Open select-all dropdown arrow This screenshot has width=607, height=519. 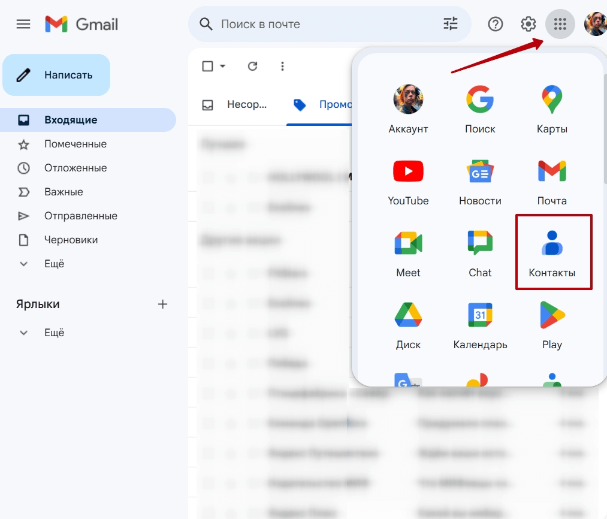223,66
